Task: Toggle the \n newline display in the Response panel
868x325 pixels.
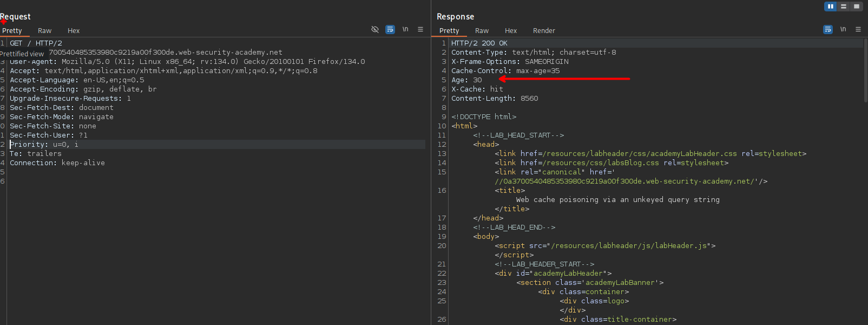Action: 843,29
